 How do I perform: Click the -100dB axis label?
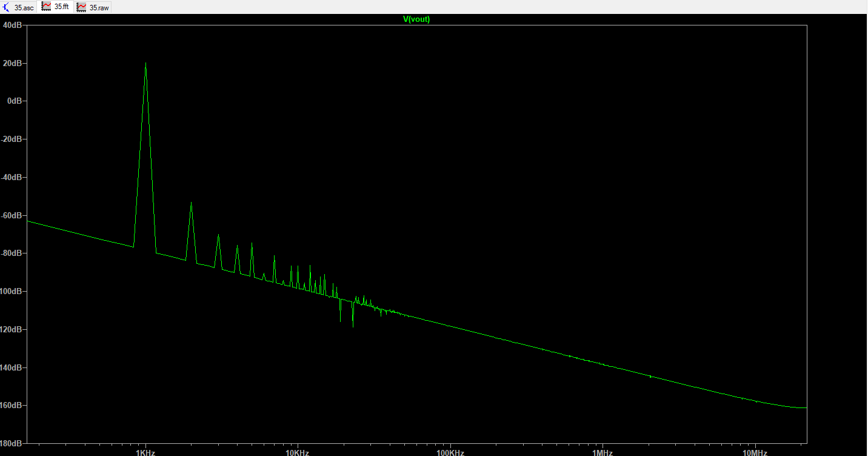tap(12, 291)
